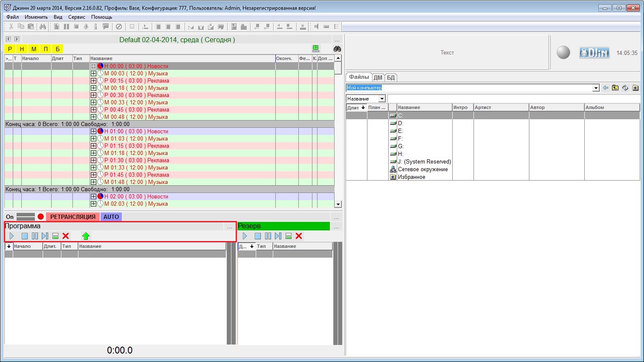Stop playback in the Резерв player
Screen dimensions: 644x362
(x=258, y=236)
